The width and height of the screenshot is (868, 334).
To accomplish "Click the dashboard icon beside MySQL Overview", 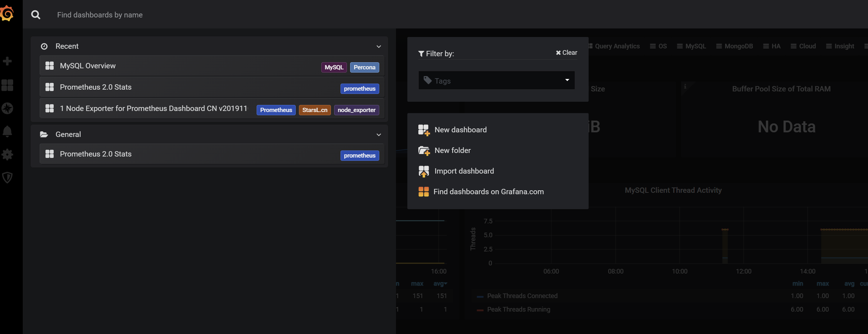I will 50,66.
